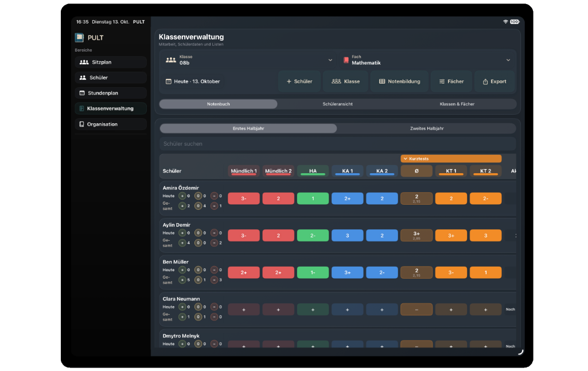588x371 pixels.
Task: Open the Heute · 13. Oktober date picker
Action: tap(193, 81)
